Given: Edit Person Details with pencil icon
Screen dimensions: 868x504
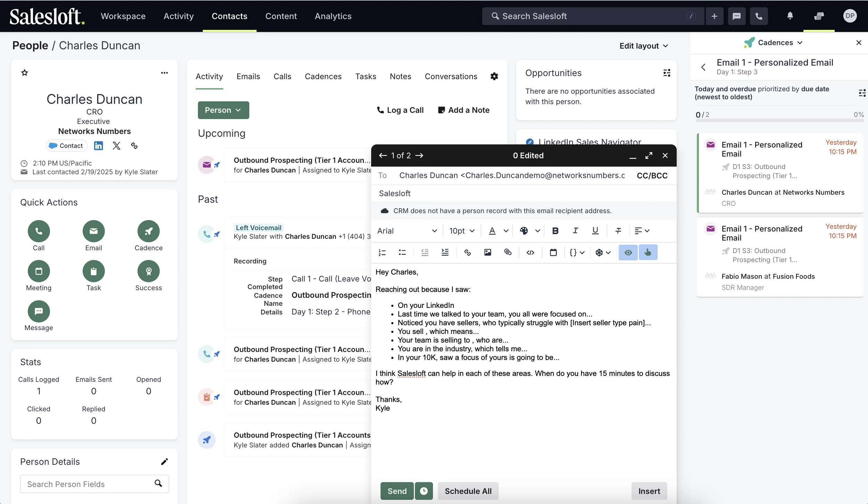Looking at the screenshot, I should pyautogui.click(x=165, y=462).
